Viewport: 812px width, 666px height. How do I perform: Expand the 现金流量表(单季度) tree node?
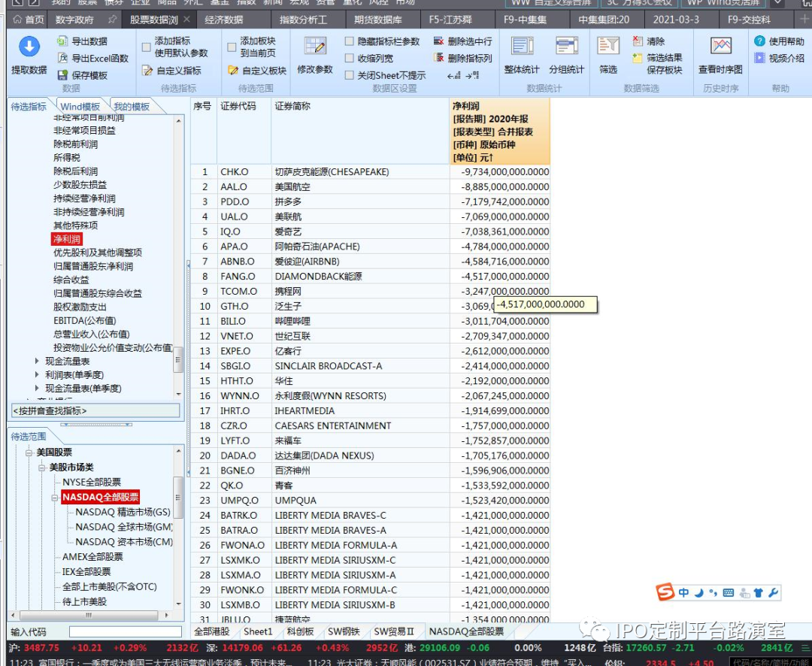(x=37, y=387)
